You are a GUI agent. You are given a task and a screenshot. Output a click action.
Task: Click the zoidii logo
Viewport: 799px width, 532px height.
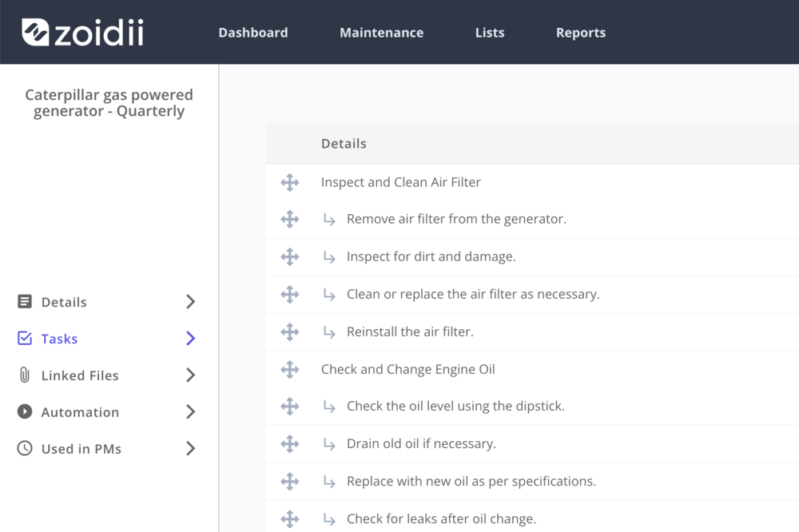(x=82, y=32)
